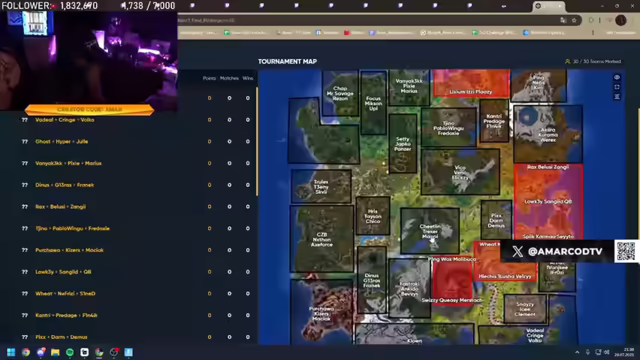Open File Explorer from the taskbar

(55, 352)
